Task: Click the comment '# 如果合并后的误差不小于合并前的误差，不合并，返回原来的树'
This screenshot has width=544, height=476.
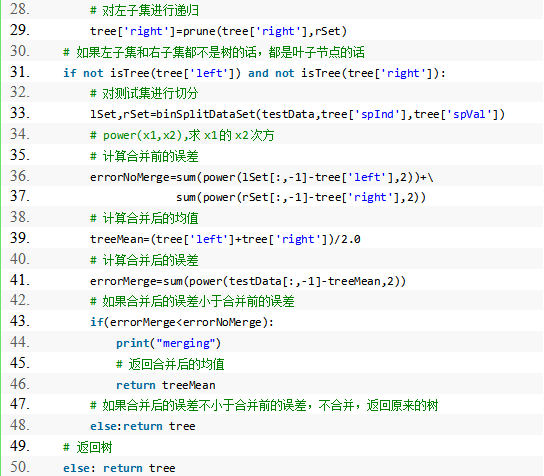Action: [x=264, y=405]
